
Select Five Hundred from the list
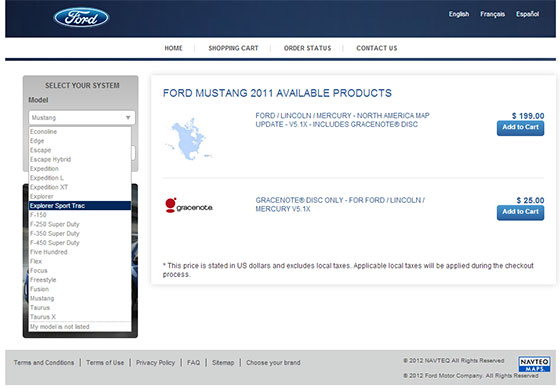click(x=80, y=252)
